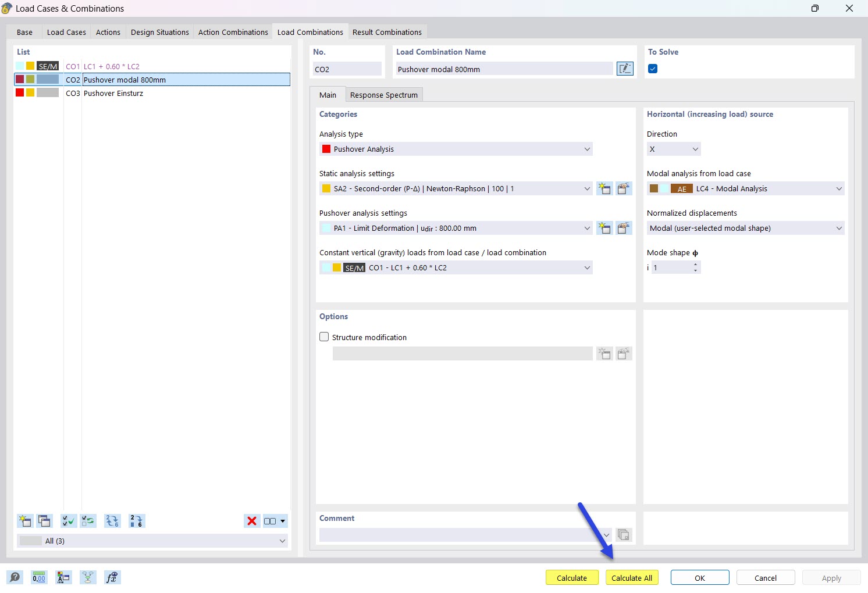Viewport: 868px width, 593px height.
Task: Delete all load combinations with the red X
Action: pyautogui.click(x=251, y=521)
